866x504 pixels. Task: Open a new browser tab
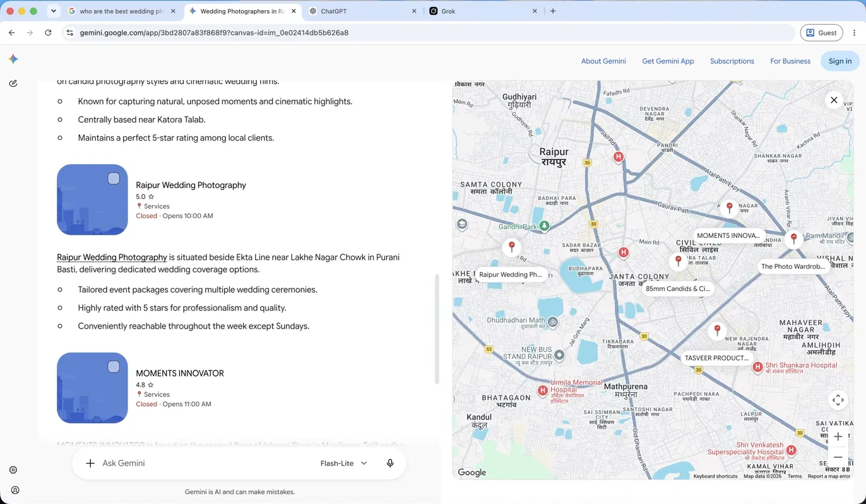click(553, 11)
